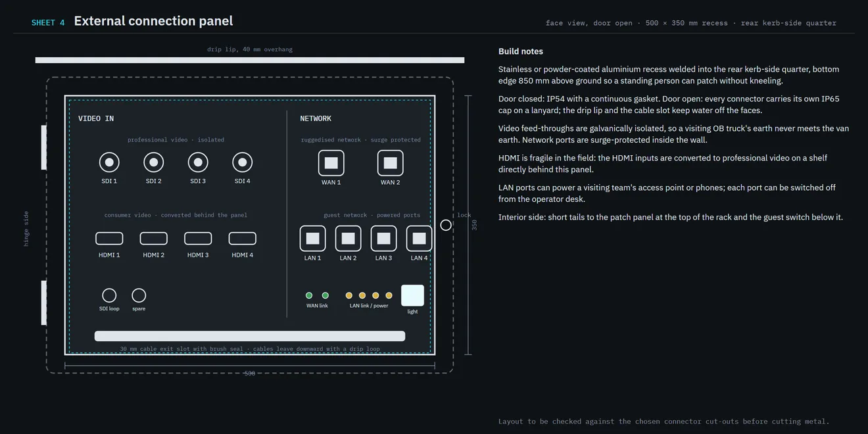
Task: Click the 'Video feed-throughs are galvanically isolated' paragraph
Action: (x=674, y=134)
